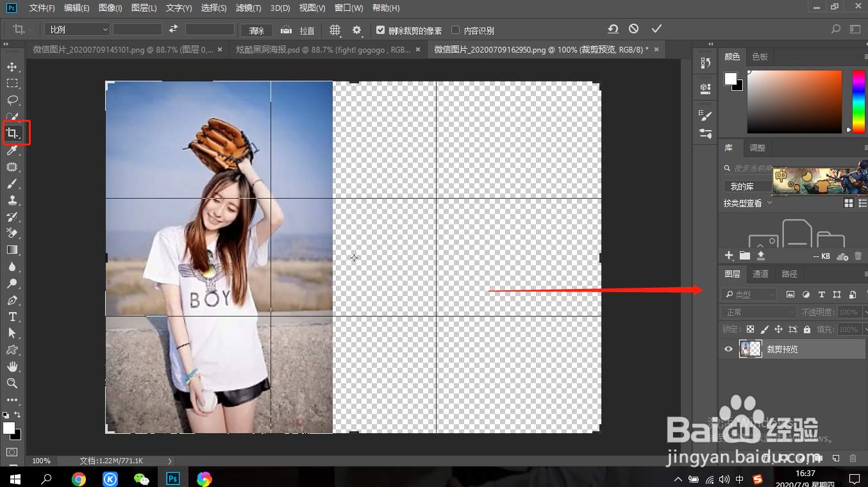Switch to 炫酷黑洞海报.psd document tab
This screenshot has height=487, width=868.
coord(324,49)
